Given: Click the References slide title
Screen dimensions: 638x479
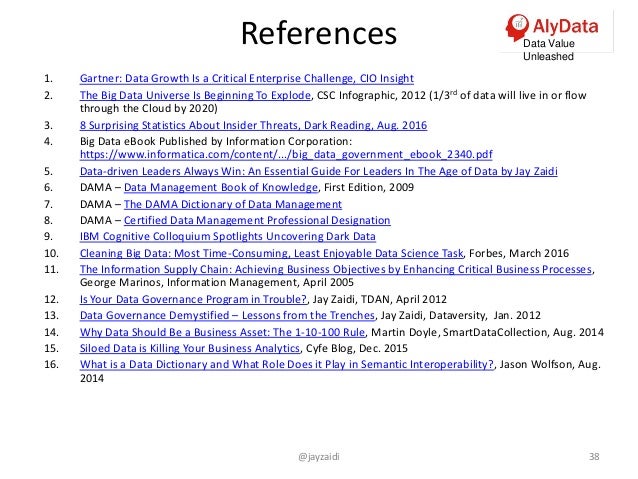Looking at the screenshot, I should pyautogui.click(x=319, y=33).
